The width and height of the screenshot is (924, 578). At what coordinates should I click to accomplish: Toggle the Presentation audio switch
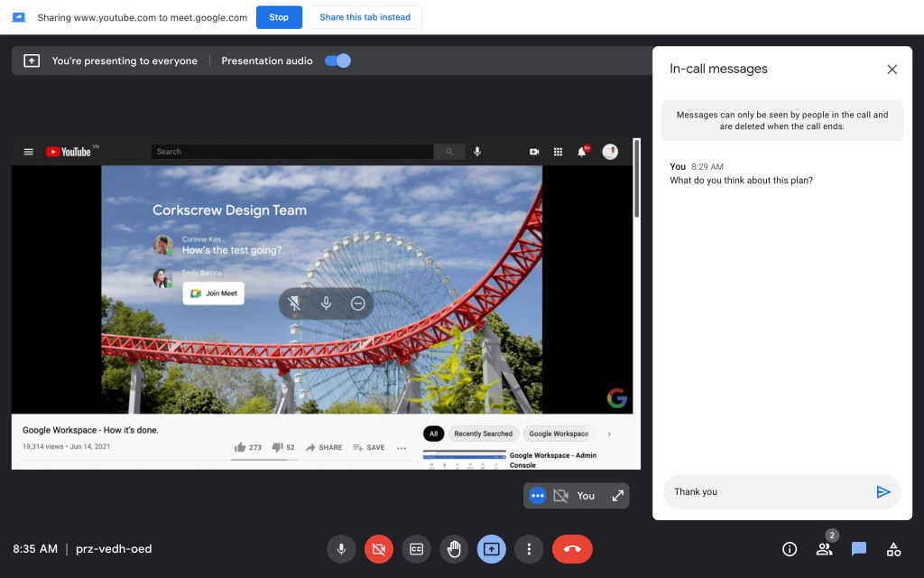point(337,61)
